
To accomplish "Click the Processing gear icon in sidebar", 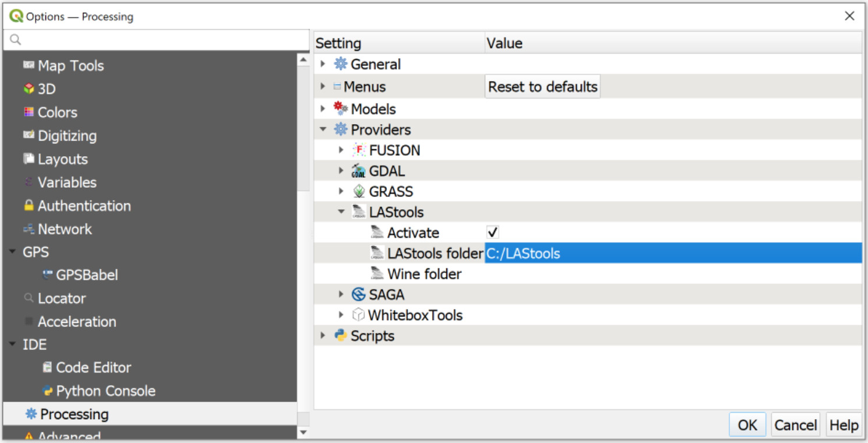I will [31, 414].
